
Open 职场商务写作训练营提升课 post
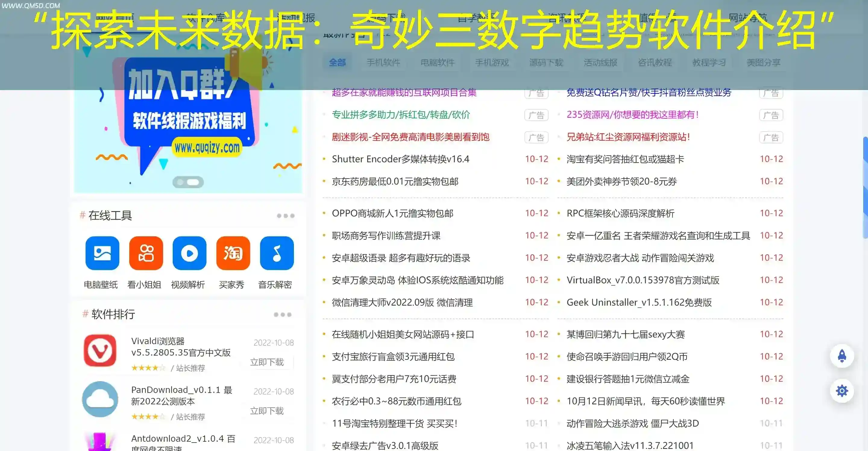[x=386, y=236]
